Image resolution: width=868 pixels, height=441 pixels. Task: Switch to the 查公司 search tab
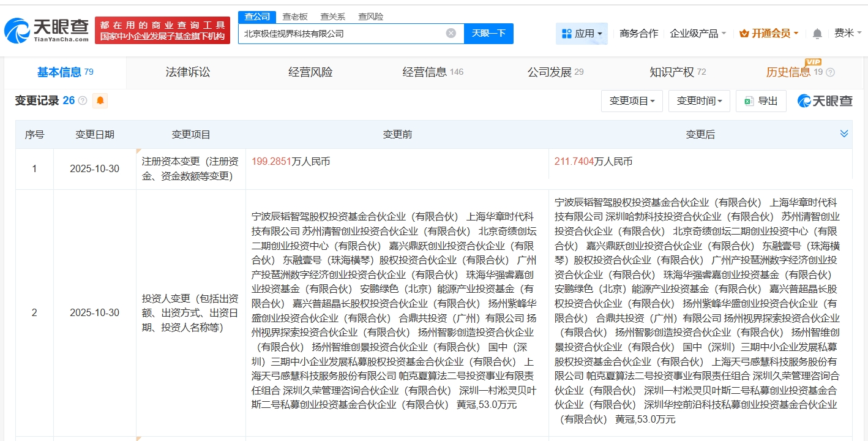(x=257, y=17)
